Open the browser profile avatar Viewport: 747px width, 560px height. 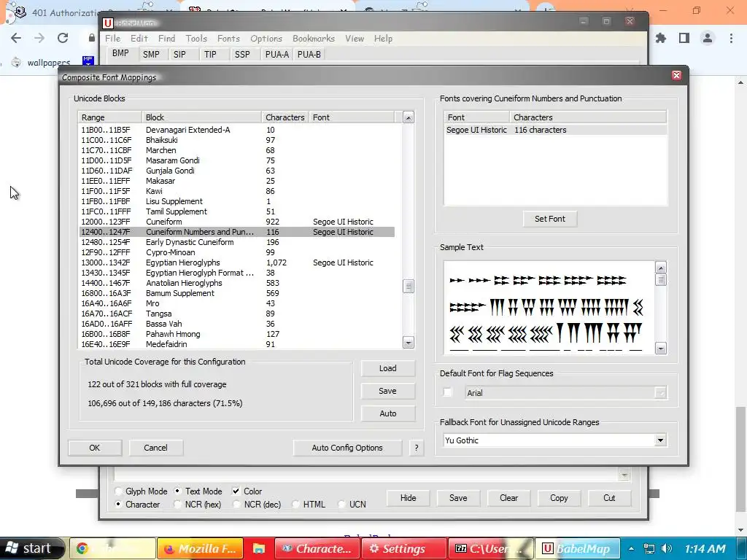tap(708, 38)
